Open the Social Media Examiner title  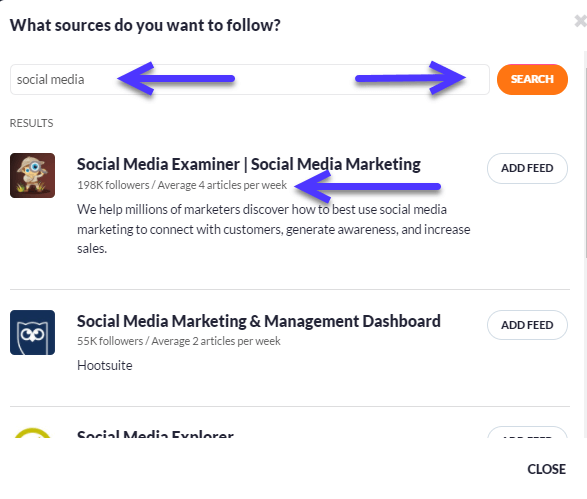249,164
